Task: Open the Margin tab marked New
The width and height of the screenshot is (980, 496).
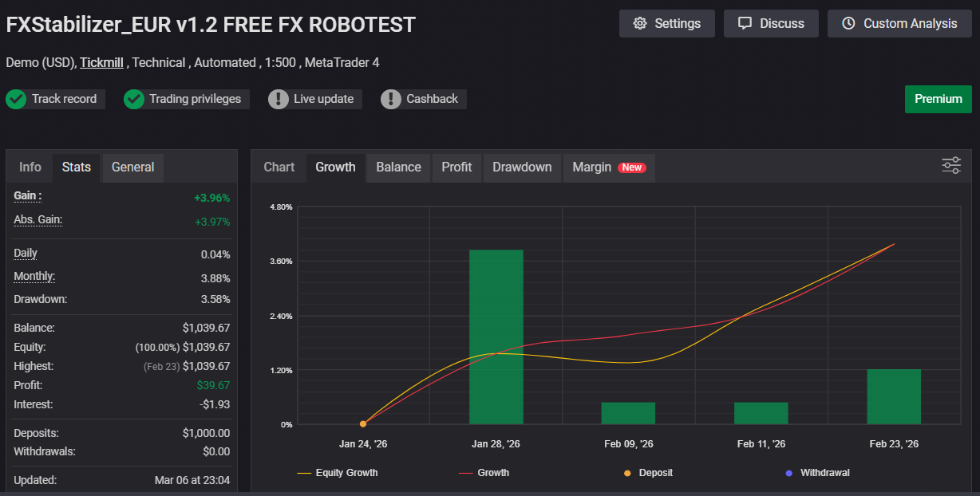Action: [608, 167]
